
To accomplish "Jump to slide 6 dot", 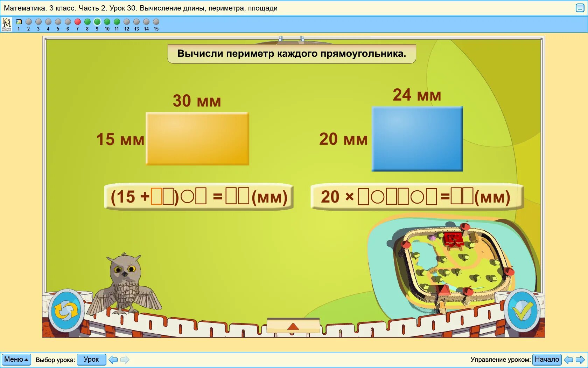I will [x=68, y=22].
